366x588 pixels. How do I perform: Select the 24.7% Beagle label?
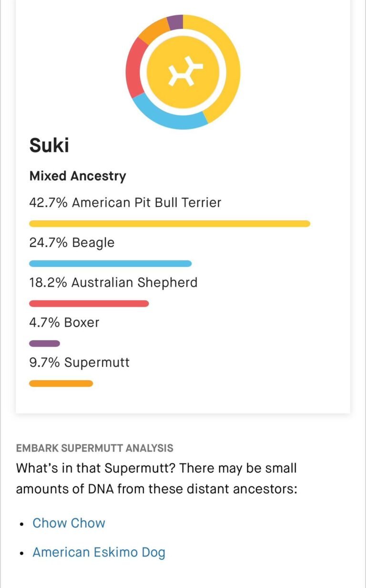72,243
